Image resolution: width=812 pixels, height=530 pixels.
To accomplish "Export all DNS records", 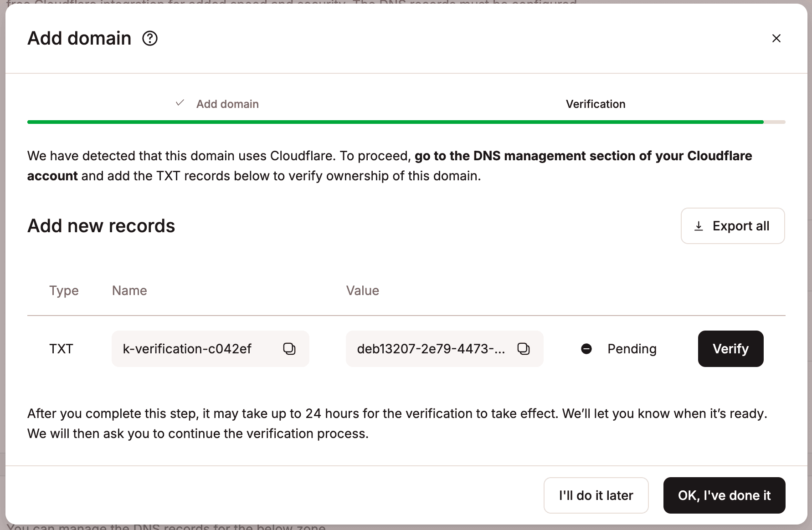I will point(733,225).
